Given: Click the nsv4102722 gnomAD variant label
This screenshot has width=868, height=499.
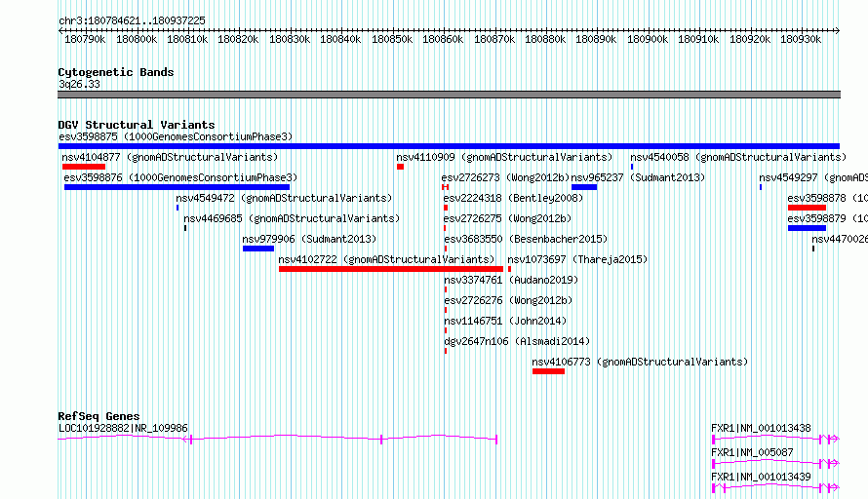Looking at the screenshot, I should (386, 259).
